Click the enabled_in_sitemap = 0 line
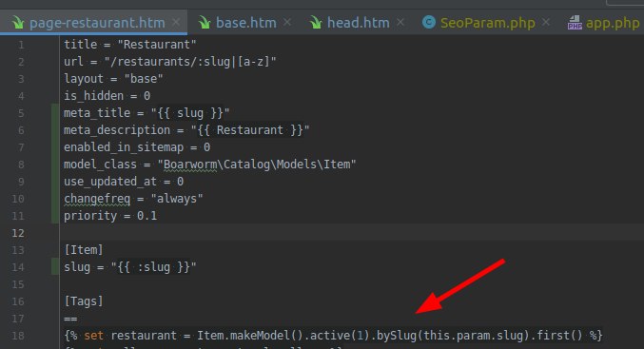 tap(137, 147)
